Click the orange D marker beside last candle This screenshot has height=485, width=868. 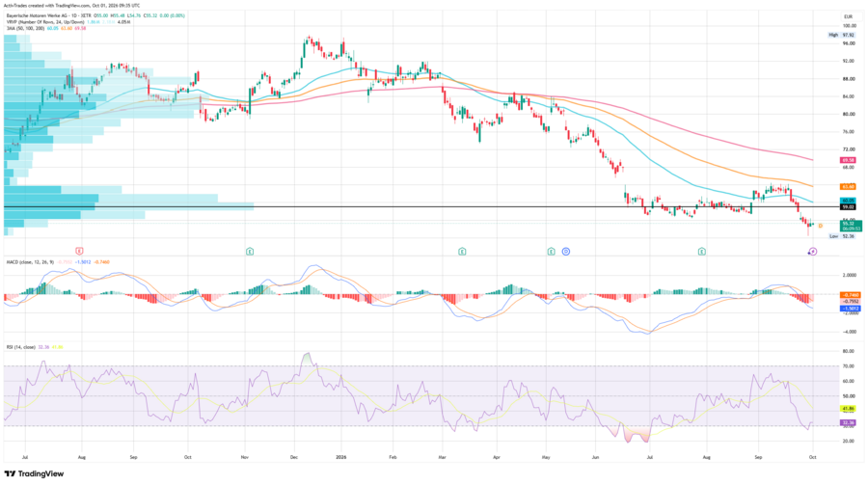(821, 226)
